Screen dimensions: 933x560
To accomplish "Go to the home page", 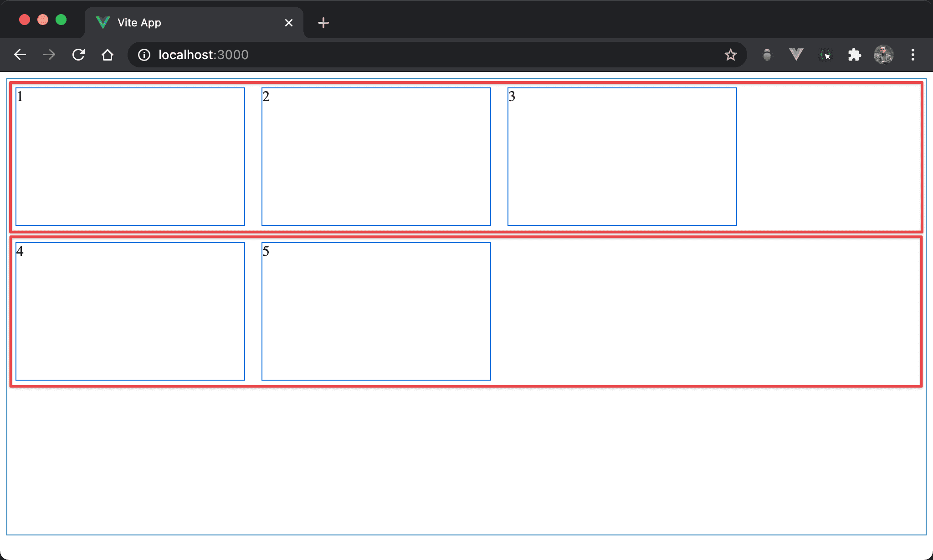I will coord(108,55).
